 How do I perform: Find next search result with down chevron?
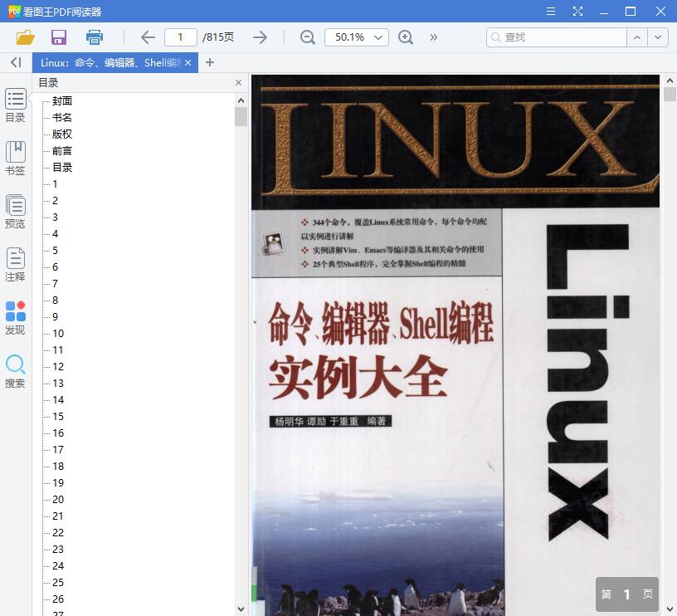[658, 37]
